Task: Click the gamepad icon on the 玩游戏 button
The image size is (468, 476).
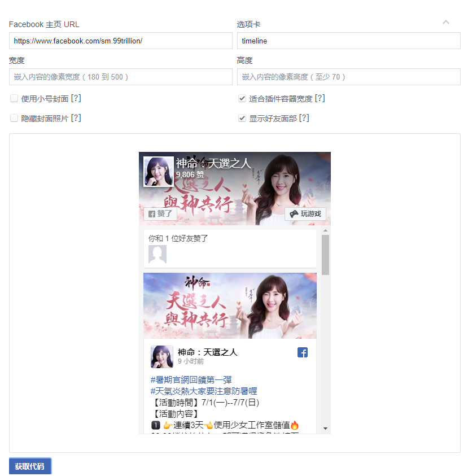Action: pos(294,214)
